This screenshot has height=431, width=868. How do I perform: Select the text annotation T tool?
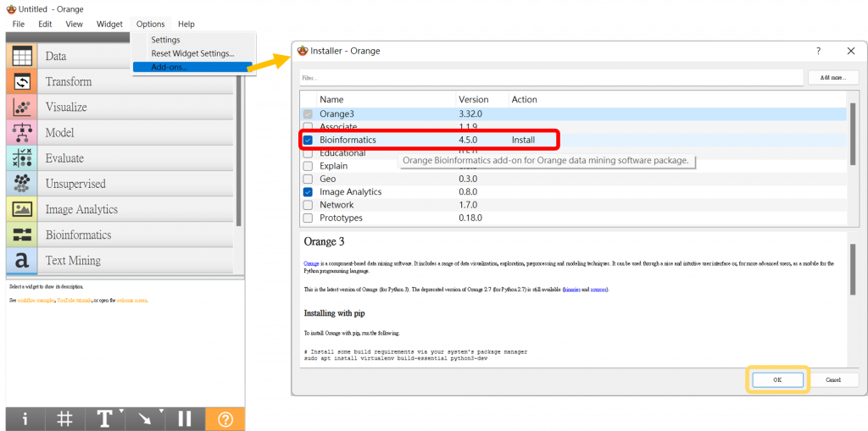tap(104, 419)
